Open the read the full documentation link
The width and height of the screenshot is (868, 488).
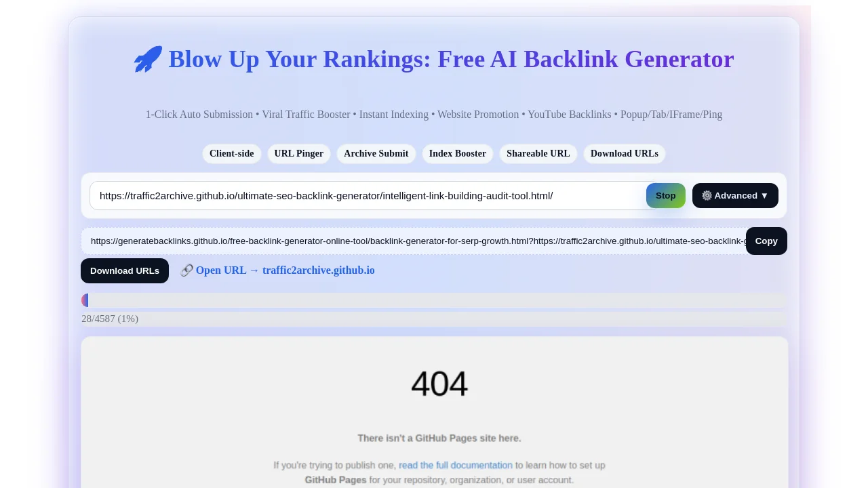coord(456,465)
